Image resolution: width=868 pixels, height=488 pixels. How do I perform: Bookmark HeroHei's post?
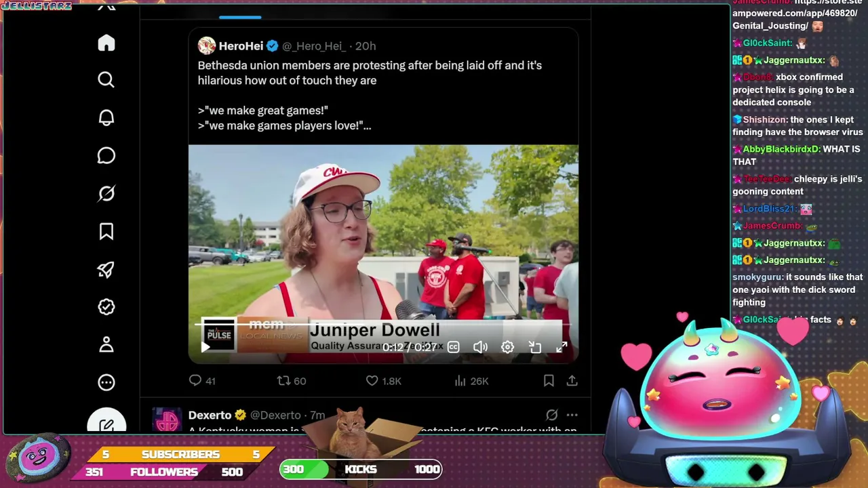[549, 381]
